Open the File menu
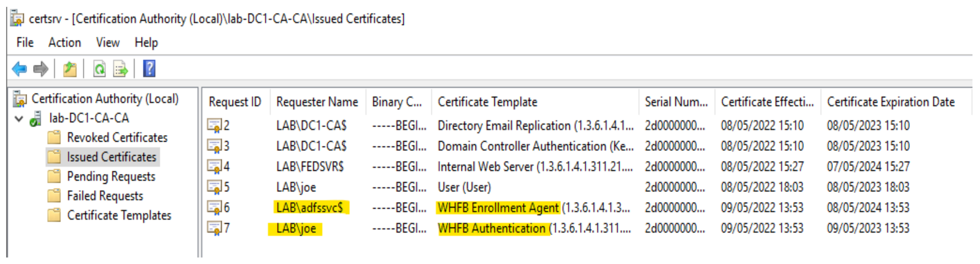The width and height of the screenshot is (980, 264). pos(24,42)
